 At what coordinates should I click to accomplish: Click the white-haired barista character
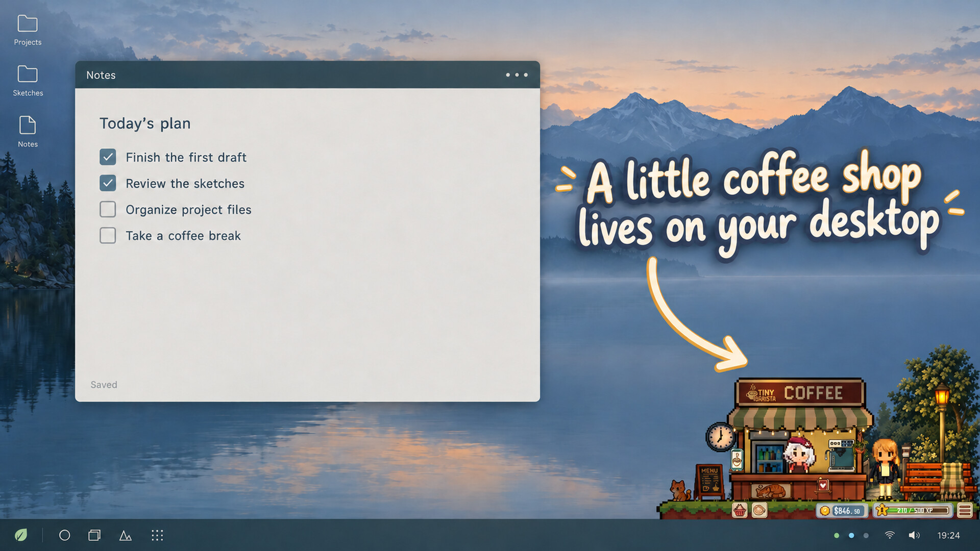(x=799, y=455)
